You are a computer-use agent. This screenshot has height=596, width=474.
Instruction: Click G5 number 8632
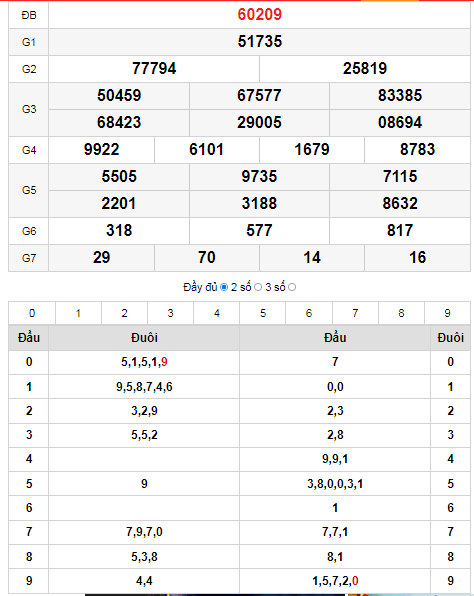[x=400, y=203]
